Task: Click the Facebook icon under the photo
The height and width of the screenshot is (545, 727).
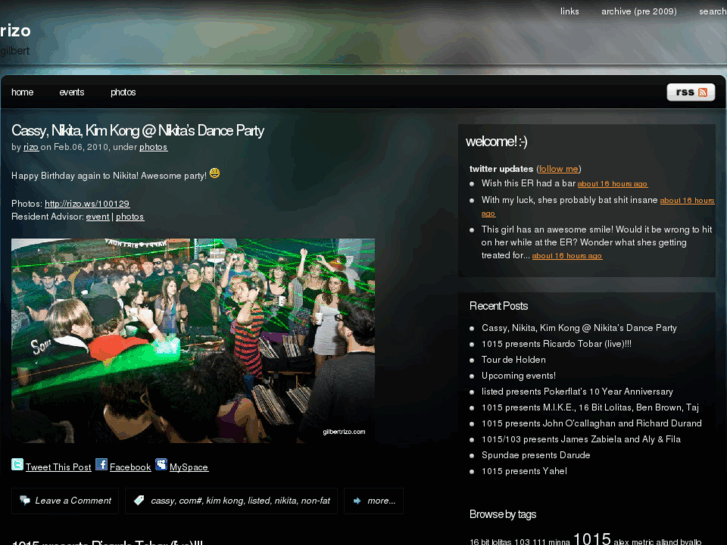Action: [x=102, y=464]
